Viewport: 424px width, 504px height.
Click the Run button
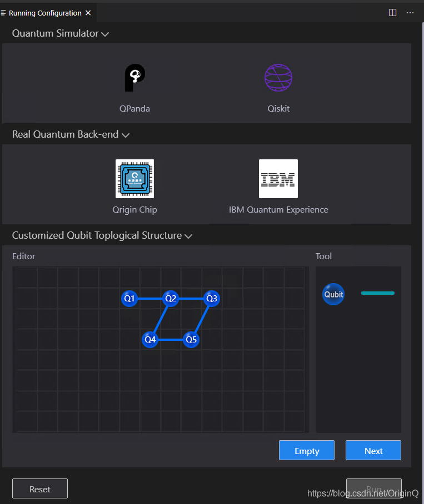[x=374, y=488]
